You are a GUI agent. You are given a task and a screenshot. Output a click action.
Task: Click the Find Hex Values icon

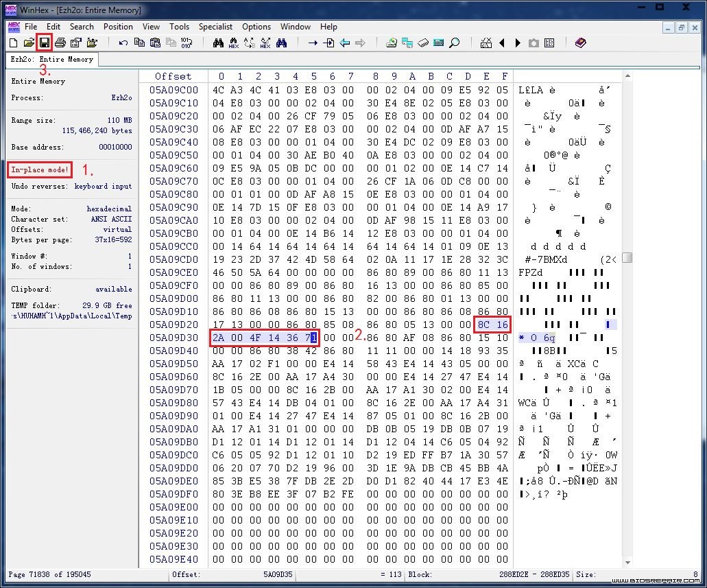click(x=234, y=43)
